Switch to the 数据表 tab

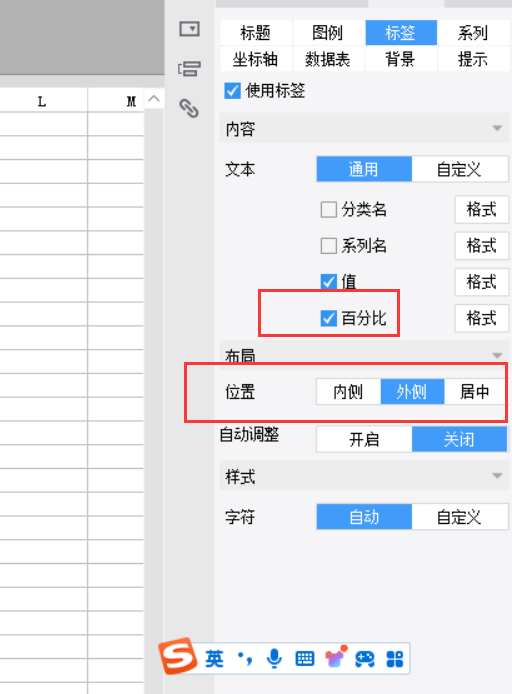[328, 59]
